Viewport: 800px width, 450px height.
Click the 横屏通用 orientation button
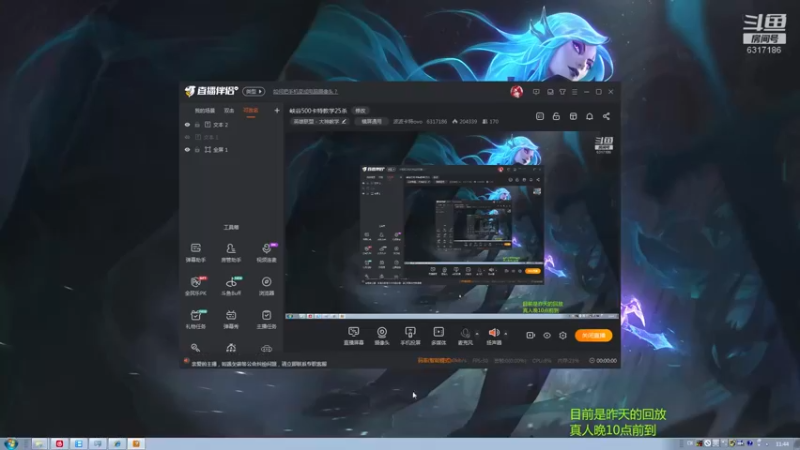click(371, 121)
